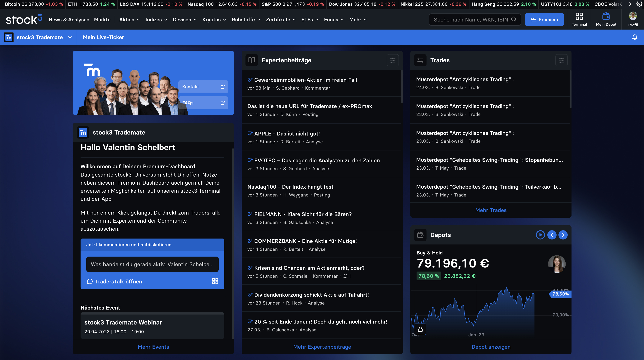Open Mein Depot wallet icon
This screenshot has width=644, height=360.
tap(606, 17)
